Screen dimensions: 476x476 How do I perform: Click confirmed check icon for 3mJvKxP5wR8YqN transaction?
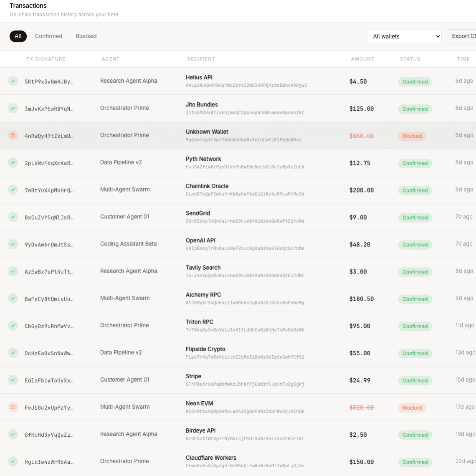click(13, 109)
